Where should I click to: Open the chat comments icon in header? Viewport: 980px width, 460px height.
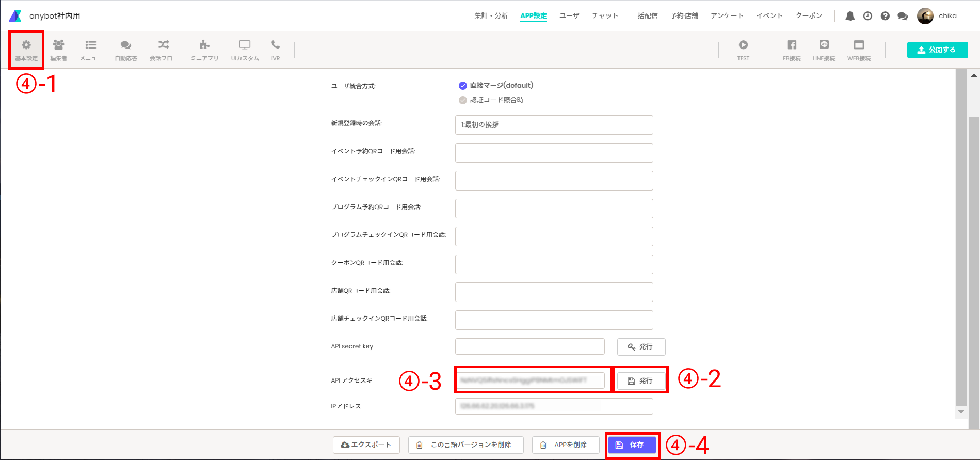[903, 16]
